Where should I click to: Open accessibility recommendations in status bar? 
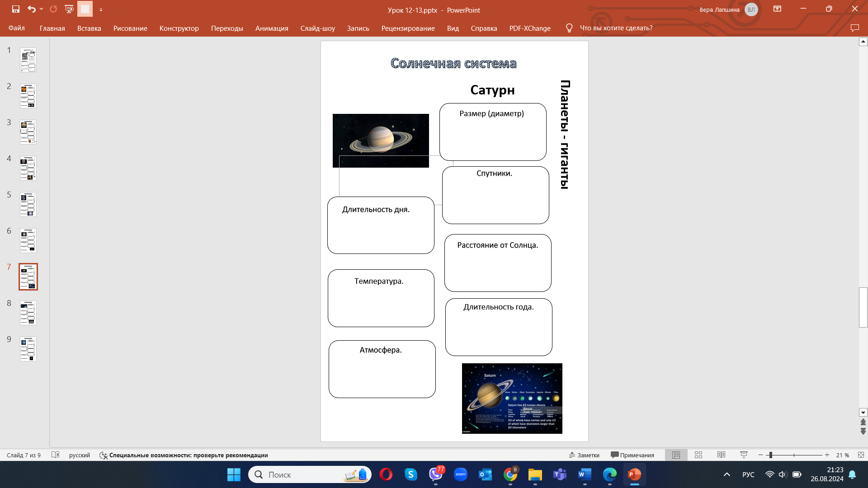coord(184,455)
